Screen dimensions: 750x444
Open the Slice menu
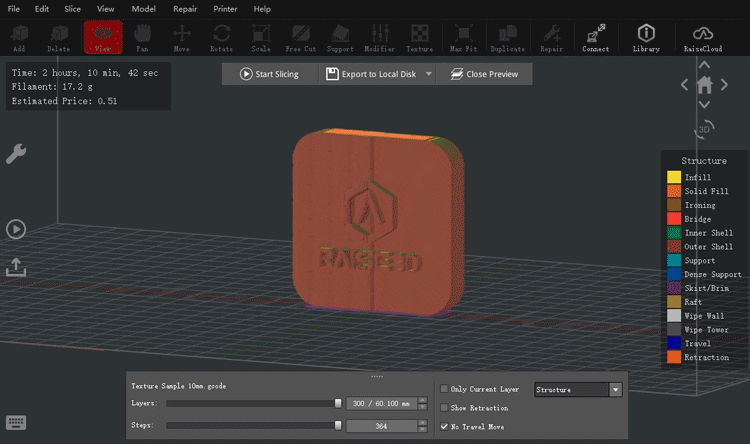72,9
